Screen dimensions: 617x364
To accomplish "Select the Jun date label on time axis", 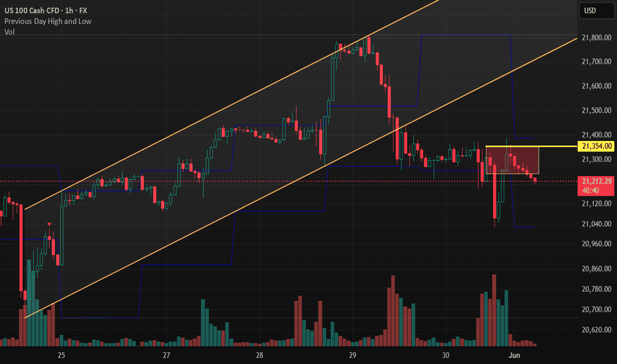I will (514, 355).
